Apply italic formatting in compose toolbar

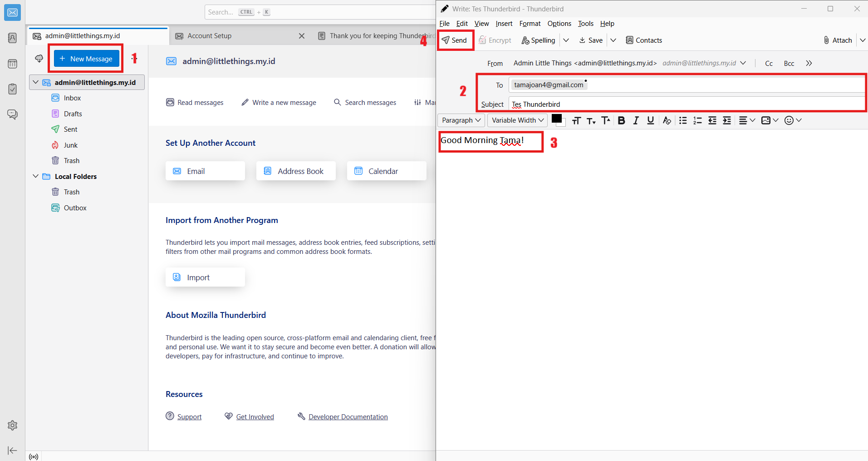[636, 120]
